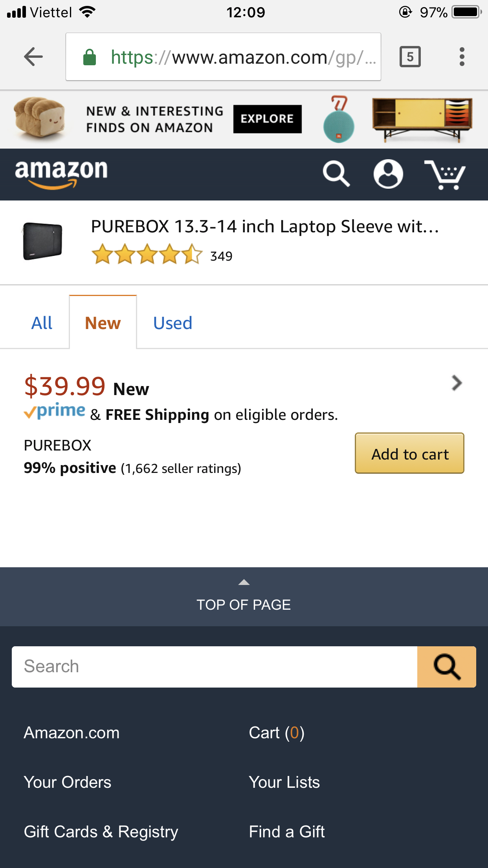Add the PUREBOX sleeve to cart
Screen dimensions: 488x868
409,453
